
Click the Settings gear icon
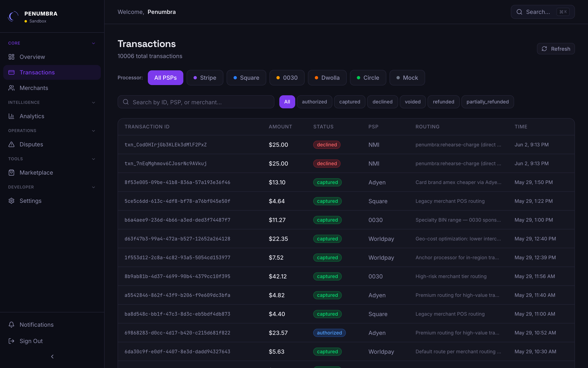11,201
